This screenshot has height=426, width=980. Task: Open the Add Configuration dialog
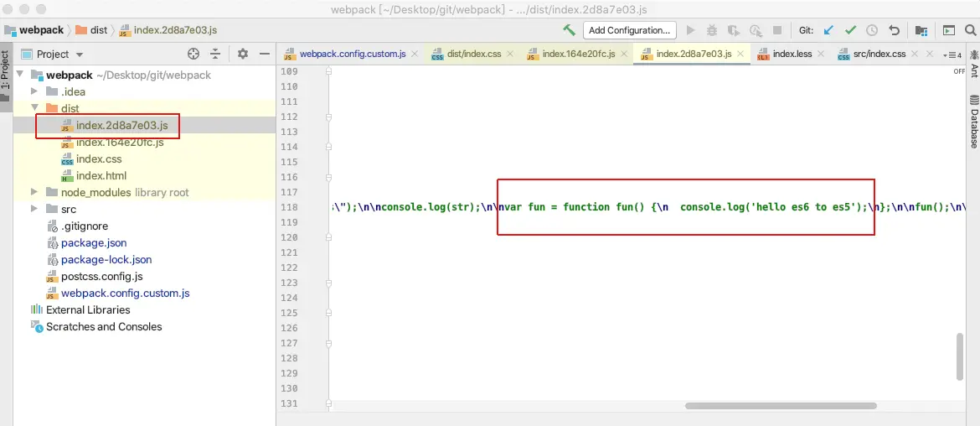click(629, 30)
